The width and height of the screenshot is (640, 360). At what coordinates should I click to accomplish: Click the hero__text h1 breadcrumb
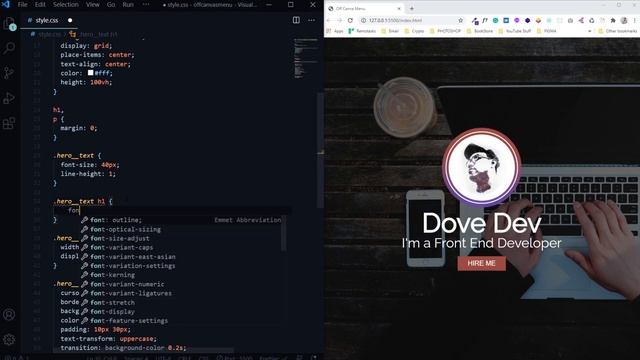(x=94, y=34)
